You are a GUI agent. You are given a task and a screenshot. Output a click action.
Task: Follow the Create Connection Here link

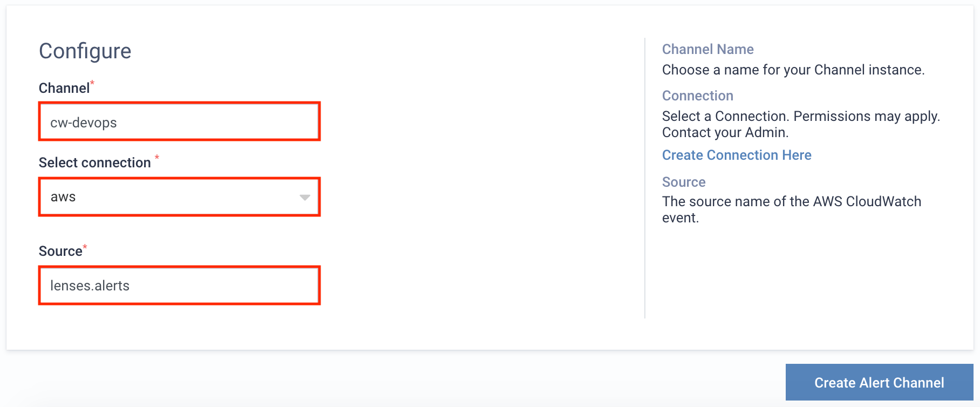(x=737, y=155)
